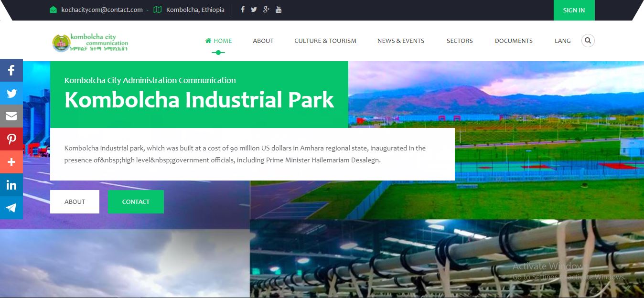This screenshot has height=298, width=644.
Task: Open the Sectors dropdown menu
Action: pyautogui.click(x=460, y=41)
